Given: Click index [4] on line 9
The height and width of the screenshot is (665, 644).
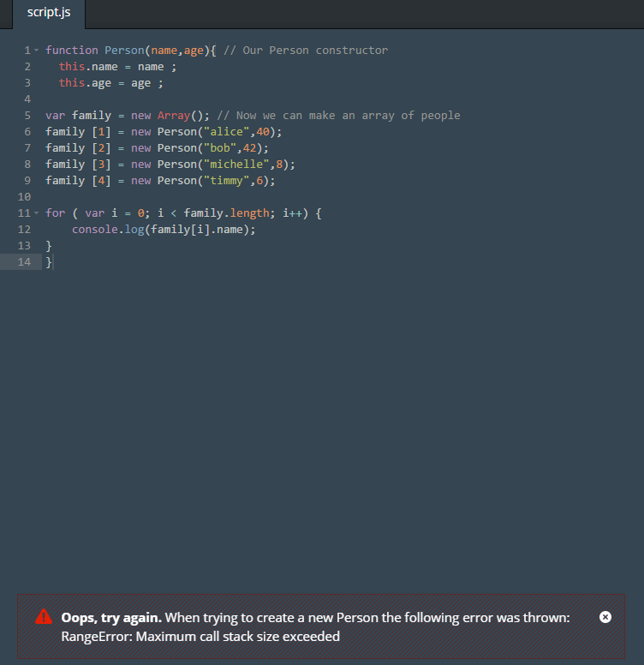Looking at the screenshot, I should tap(102, 181).
